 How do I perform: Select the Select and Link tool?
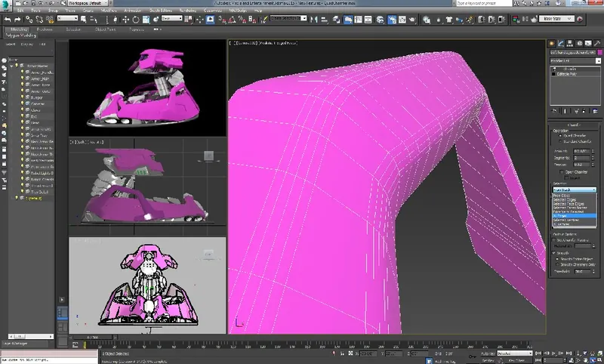tap(29, 20)
